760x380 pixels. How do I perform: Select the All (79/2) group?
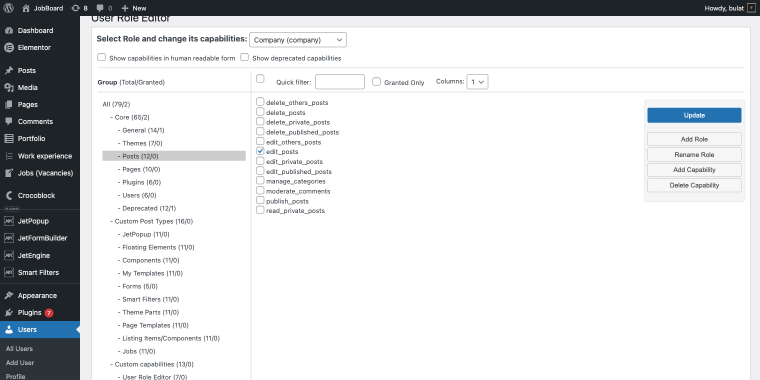pos(116,104)
